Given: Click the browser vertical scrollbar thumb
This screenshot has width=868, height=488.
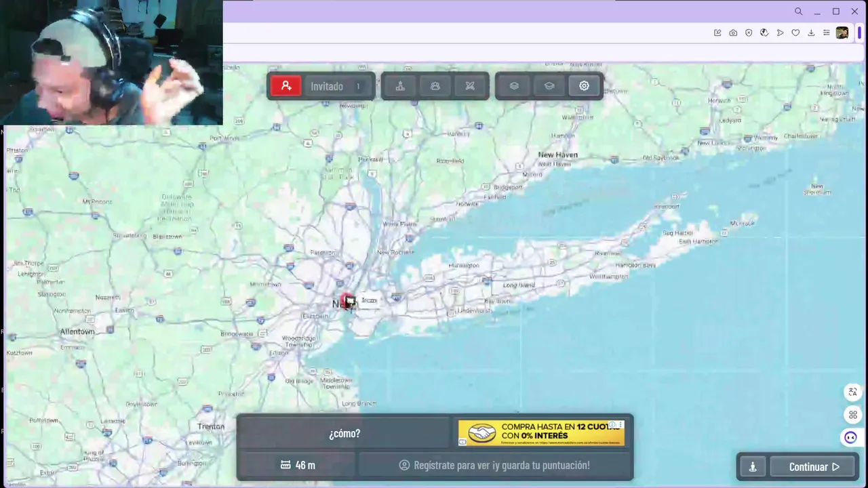Looking at the screenshot, I should pos(860,32).
